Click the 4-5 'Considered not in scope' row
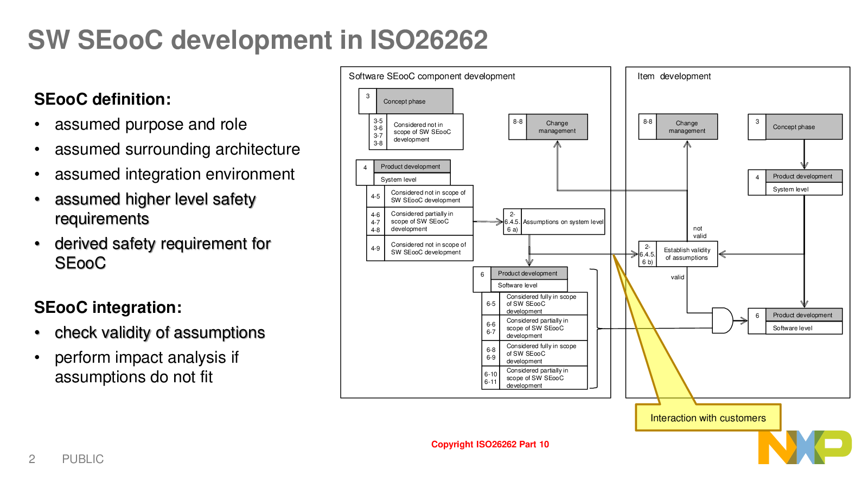The height and width of the screenshot is (488, 868). click(x=420, y=196)
